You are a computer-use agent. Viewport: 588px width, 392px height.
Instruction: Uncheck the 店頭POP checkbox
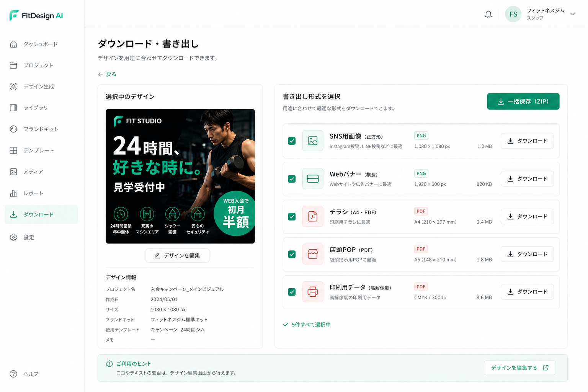(292, 254)
